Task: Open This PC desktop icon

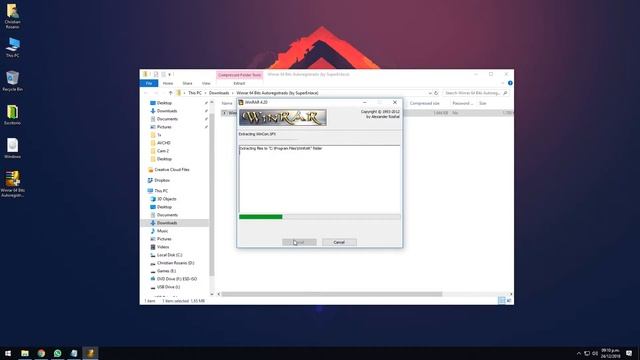Action: pos(13,47)
